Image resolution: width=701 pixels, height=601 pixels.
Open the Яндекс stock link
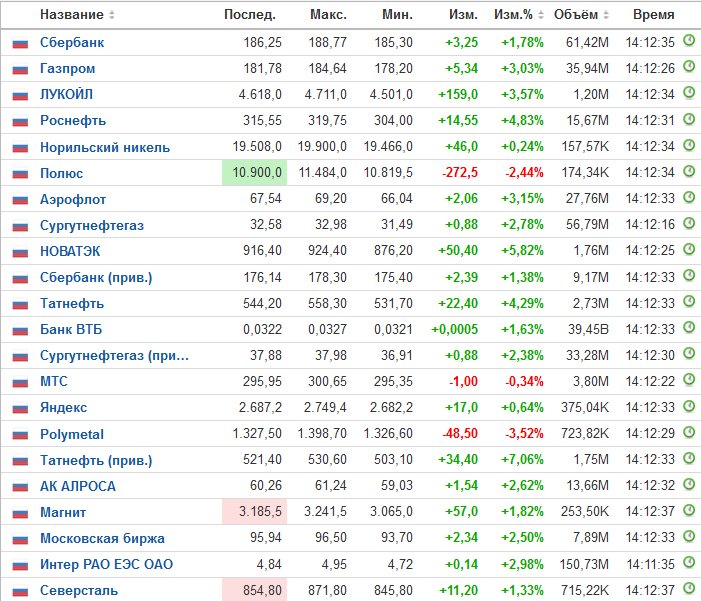pyautogui.click(x=63, y=407)
